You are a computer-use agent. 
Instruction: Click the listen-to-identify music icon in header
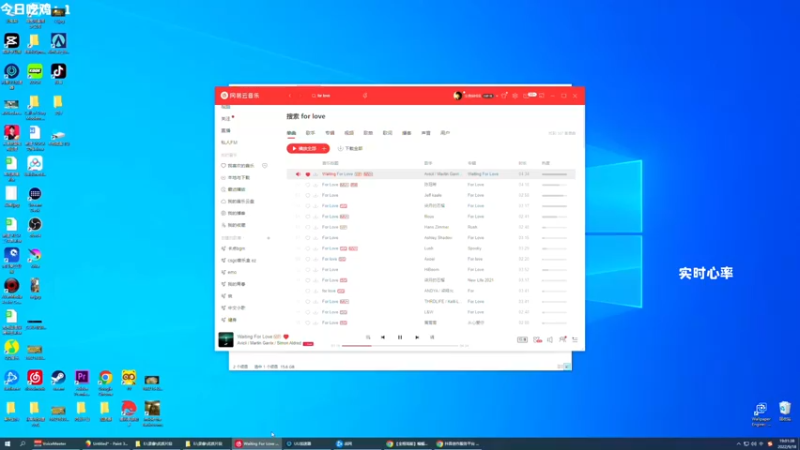click(365, 95)
